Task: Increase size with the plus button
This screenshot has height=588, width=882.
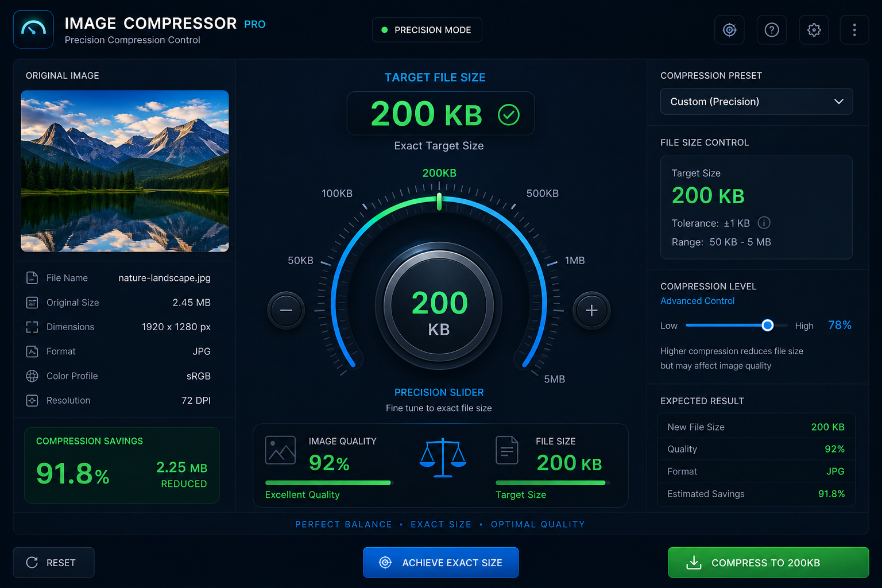Action: coord(591,311)
